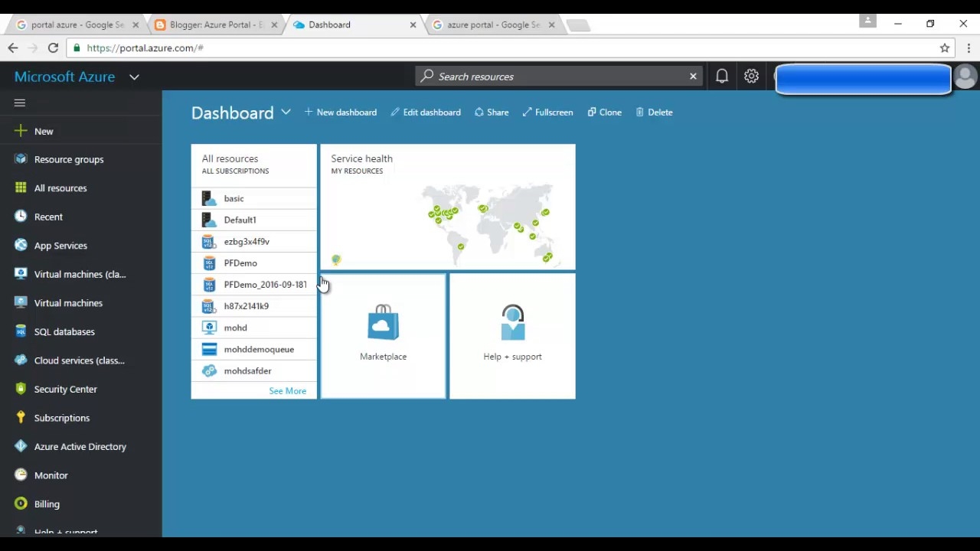Click the New dashboard button
980x551 pixels.
pos(341,112)
